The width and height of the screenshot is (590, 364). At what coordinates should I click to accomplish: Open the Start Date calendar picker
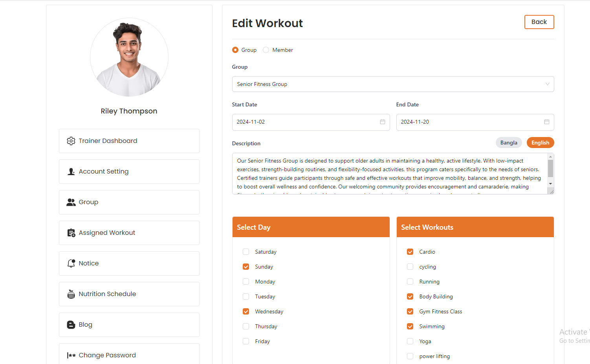tap(382, 122)
